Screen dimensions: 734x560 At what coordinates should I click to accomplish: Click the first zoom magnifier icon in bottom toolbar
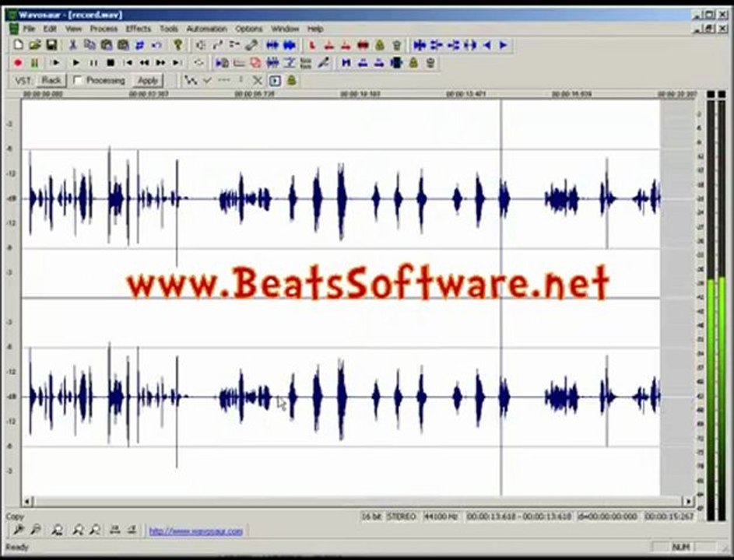(x=19, y=530)
